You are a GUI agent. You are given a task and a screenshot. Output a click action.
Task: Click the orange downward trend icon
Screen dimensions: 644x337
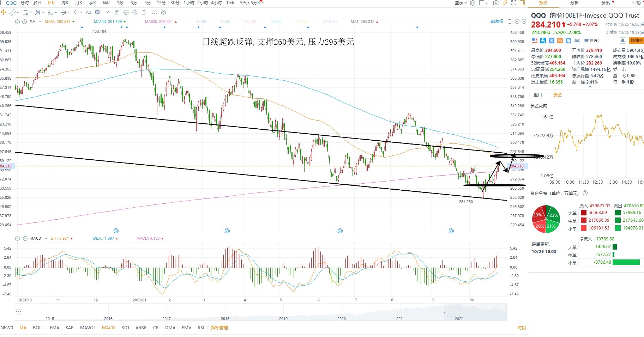pos(560,41)
